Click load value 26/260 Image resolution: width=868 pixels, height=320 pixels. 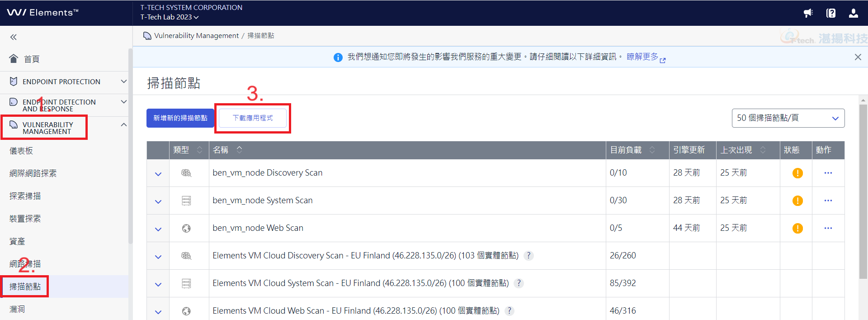[x=623, y=256]
